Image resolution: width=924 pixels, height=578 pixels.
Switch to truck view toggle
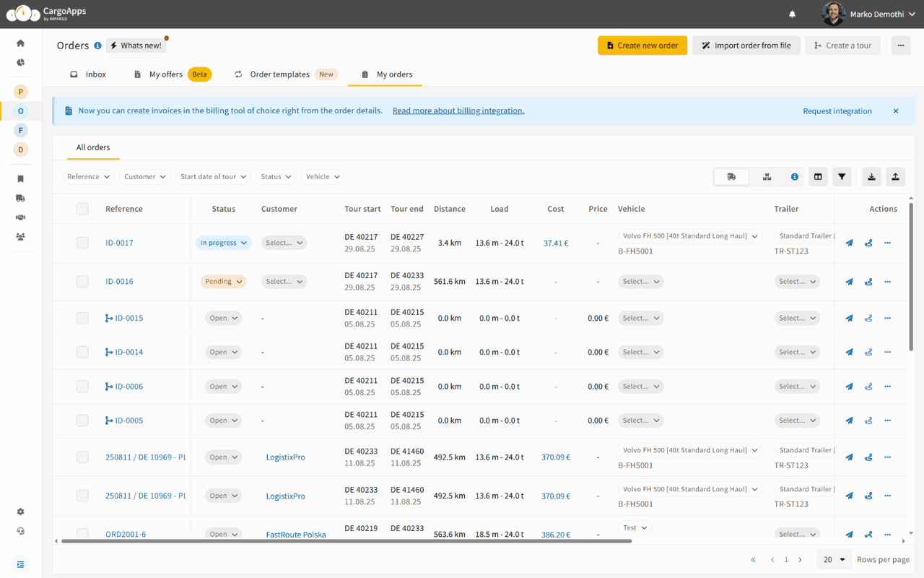(731, 177)
